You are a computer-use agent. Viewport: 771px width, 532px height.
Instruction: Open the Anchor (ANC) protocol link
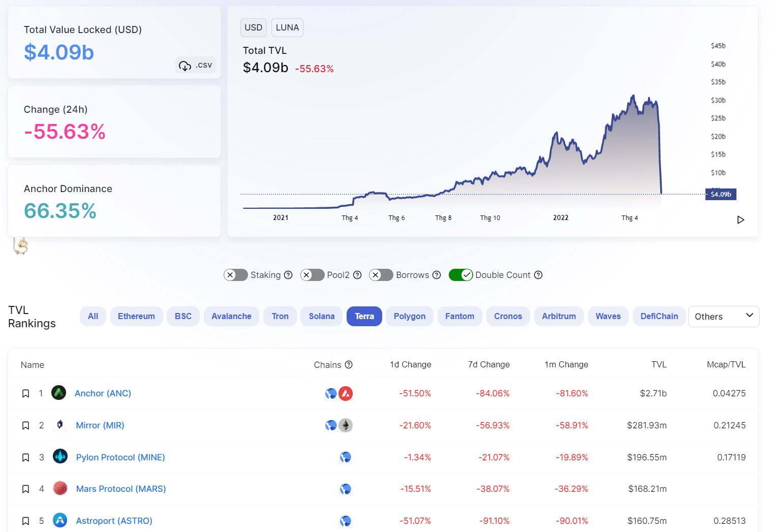(103, 393)
